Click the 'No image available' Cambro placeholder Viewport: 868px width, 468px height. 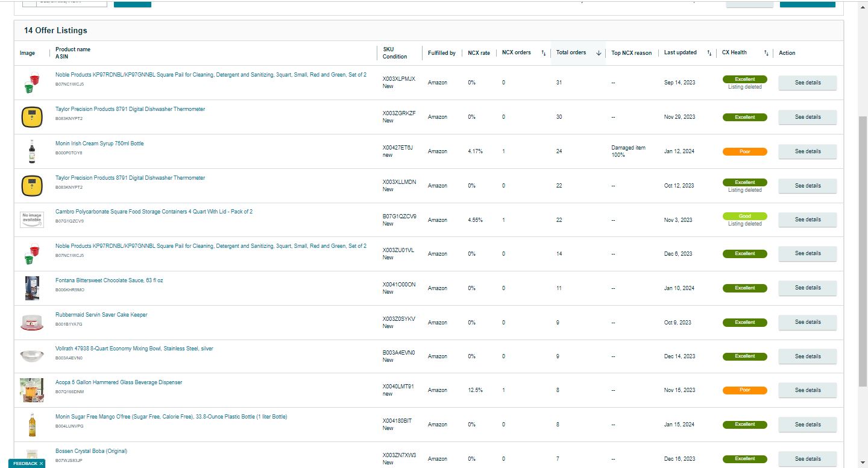(31, 220)
